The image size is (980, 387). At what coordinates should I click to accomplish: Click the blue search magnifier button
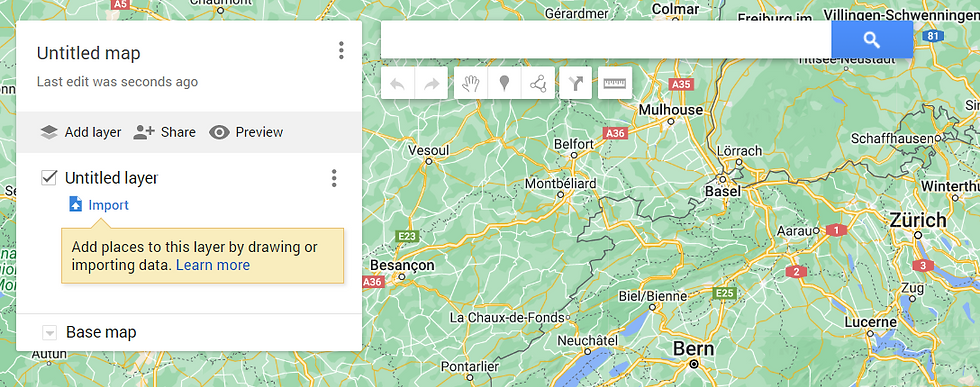[x=872, y=40]
